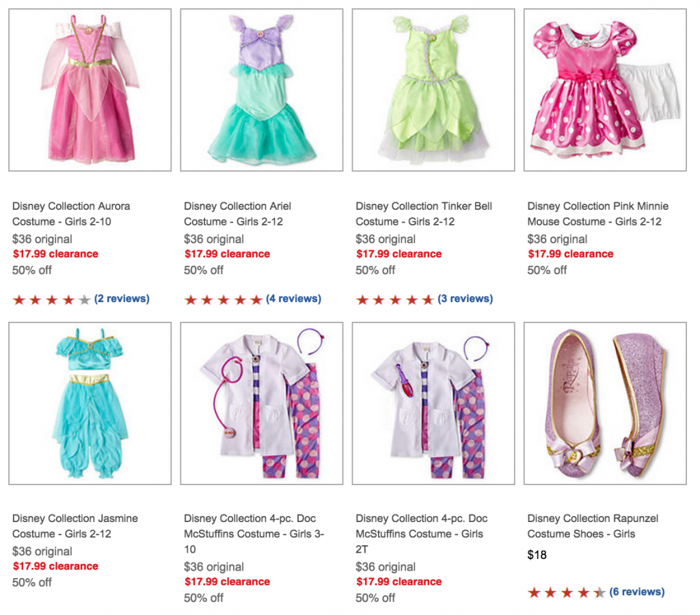Open the Pink Minnie Mouse costume image
Screen dimensions: 700x615
[605, 90]
